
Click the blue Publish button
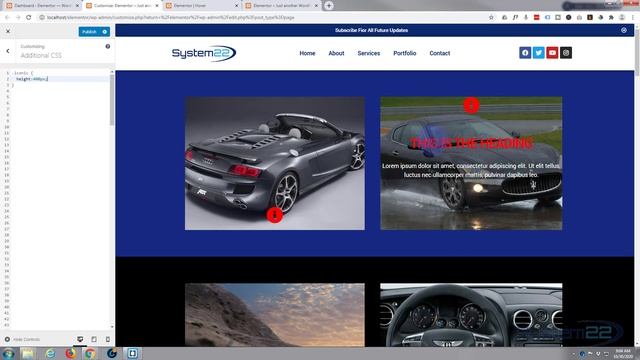click(89, 32)
